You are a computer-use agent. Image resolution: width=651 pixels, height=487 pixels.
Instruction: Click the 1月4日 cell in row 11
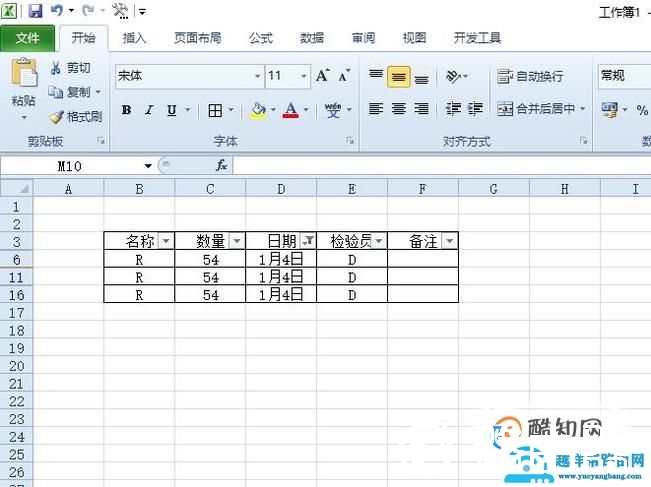click(x=281, y=277)
